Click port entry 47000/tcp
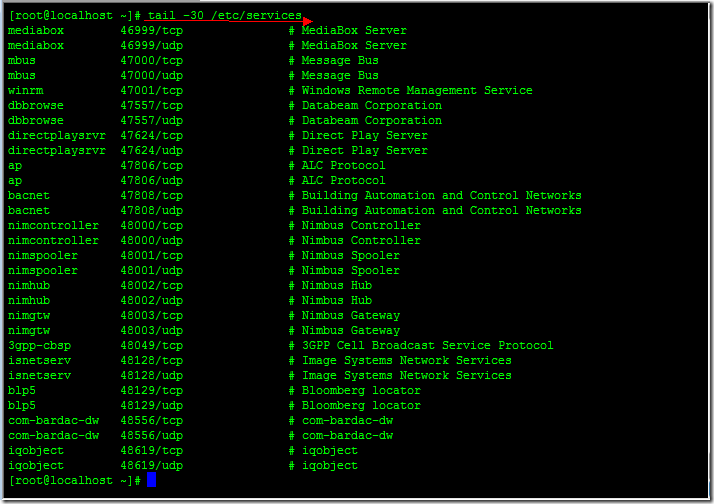Viewport: 714px width, 504px height. click(152, 61)
